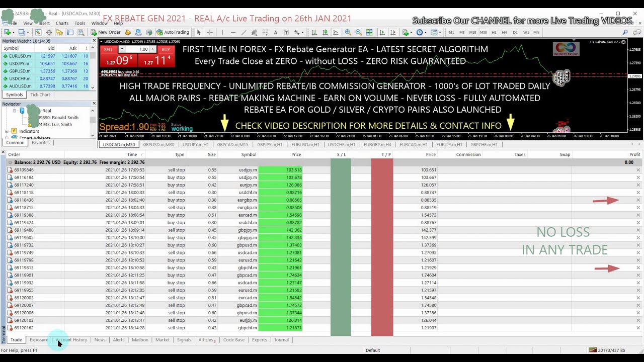The height and width of the screenshot is (362, 644).
Task: Switch chart to candlesticks icon
Action: (x=325, y=32)
